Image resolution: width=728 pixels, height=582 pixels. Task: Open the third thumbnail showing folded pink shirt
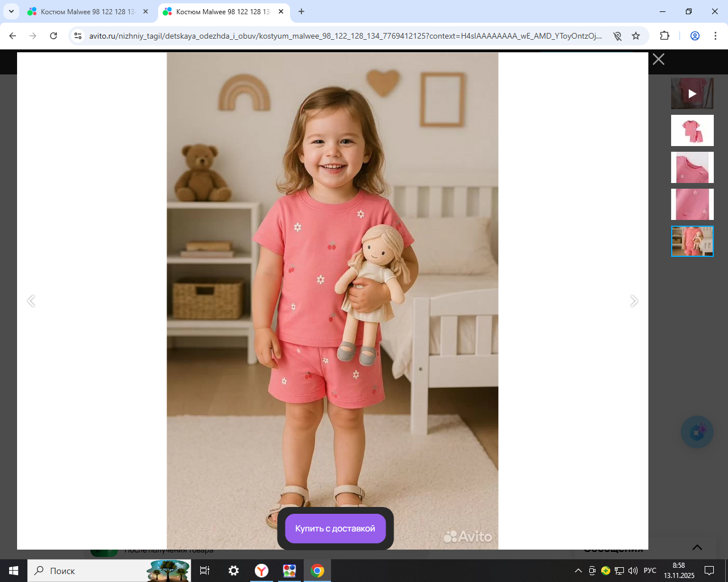point(692,168)
